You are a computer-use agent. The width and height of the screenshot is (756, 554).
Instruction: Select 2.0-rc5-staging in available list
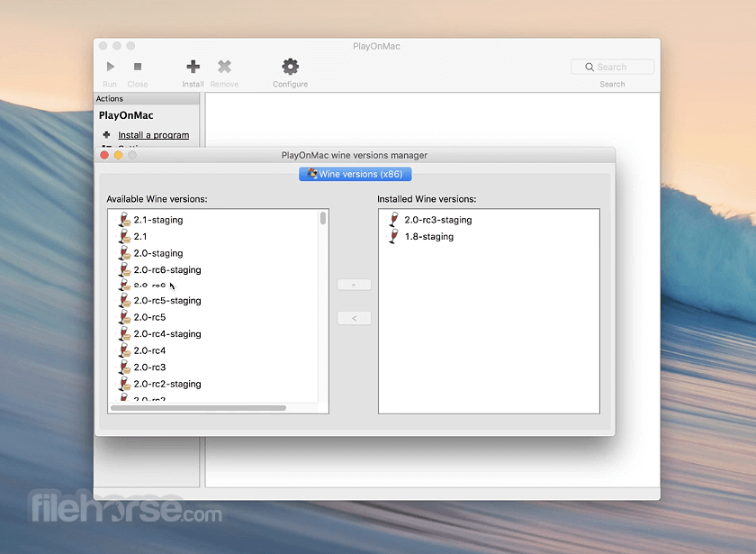pyautogui.click(x=167, y=301)
